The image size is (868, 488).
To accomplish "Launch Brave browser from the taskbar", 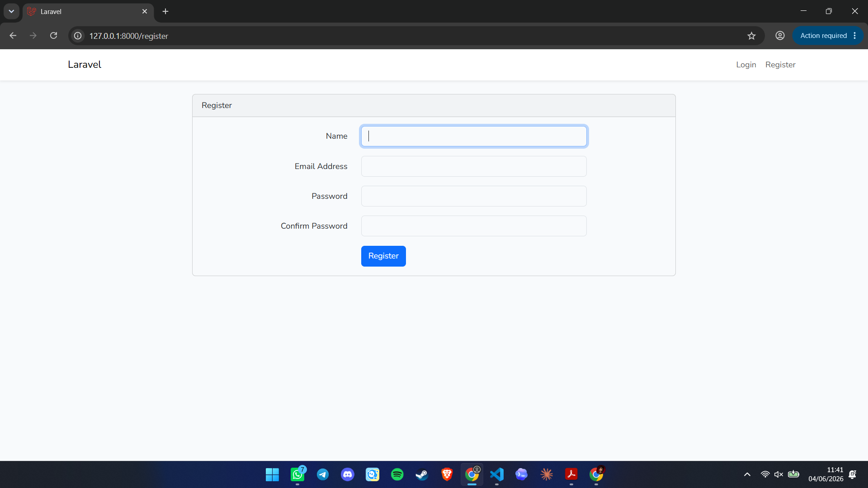I will click(447, 474).
